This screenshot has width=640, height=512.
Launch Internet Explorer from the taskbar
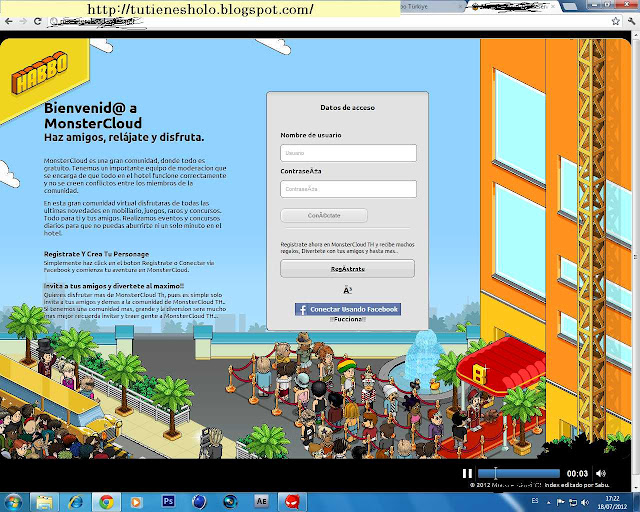click(x=76, y=502)
